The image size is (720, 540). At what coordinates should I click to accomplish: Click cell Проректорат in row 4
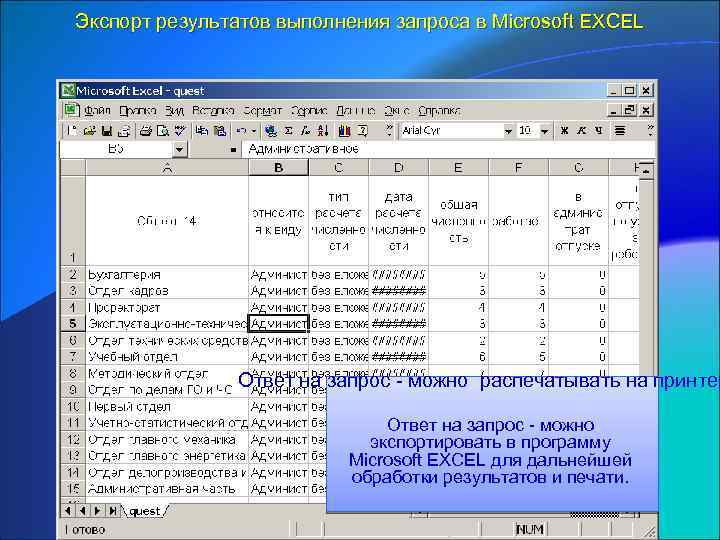tap(167, 307)
